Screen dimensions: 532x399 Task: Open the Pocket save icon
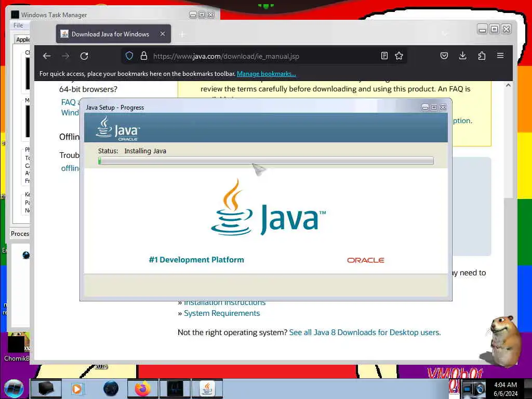tap(444, 56)
